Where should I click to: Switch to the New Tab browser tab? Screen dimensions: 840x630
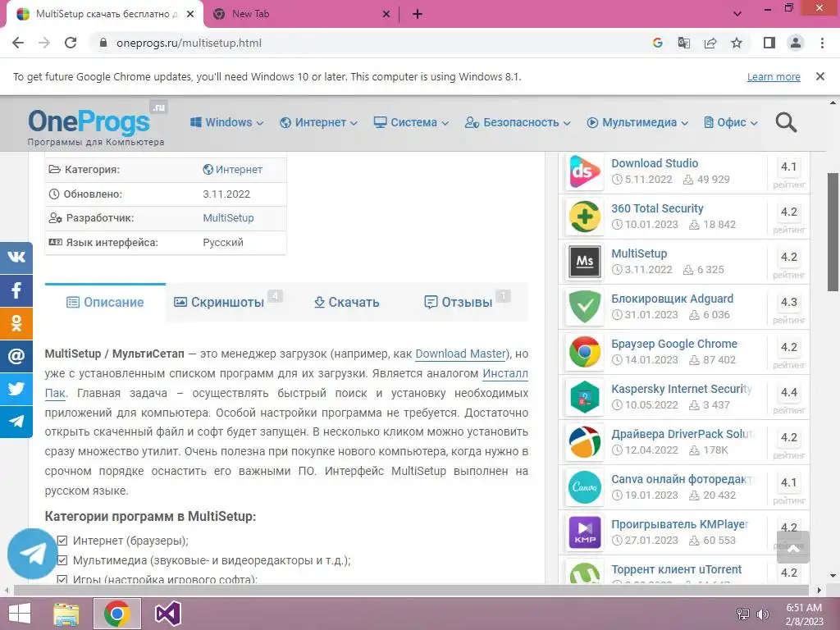[x=300, y=14]
